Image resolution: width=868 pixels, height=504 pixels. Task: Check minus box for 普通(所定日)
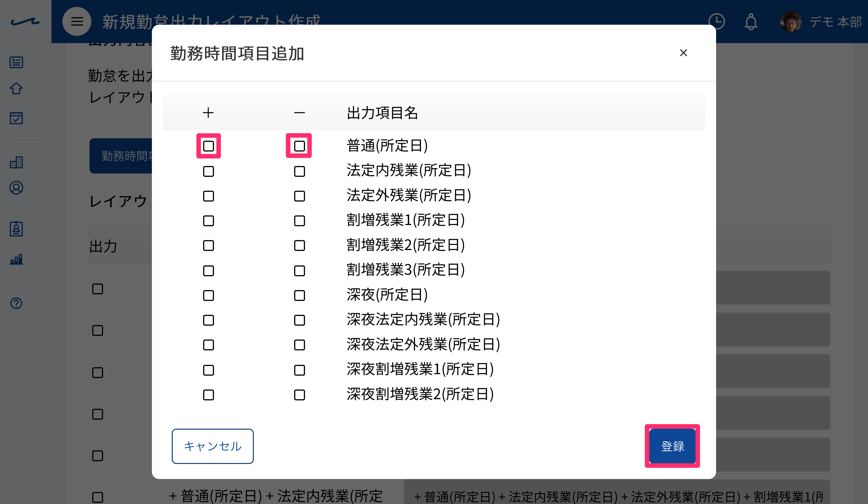coord(299,146)
